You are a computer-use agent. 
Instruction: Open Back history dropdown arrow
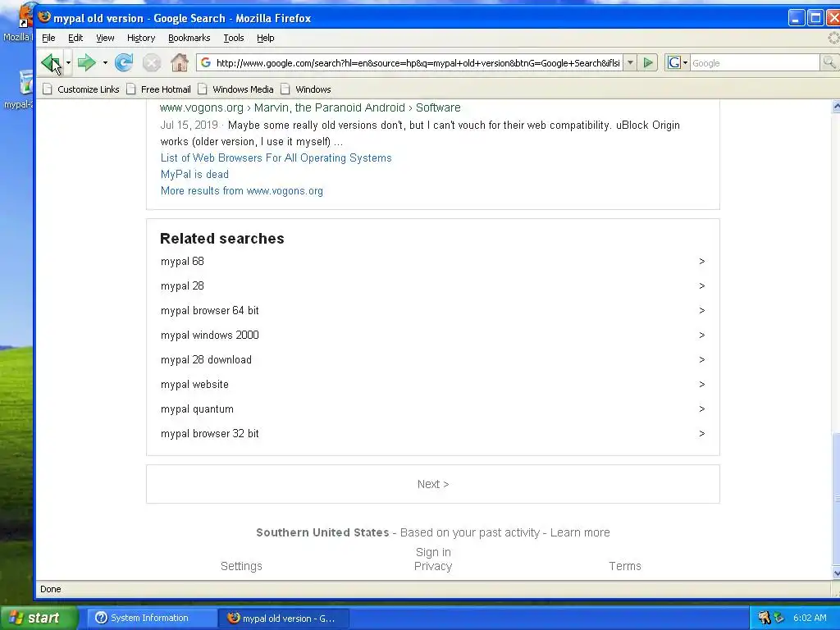(68, 62)
